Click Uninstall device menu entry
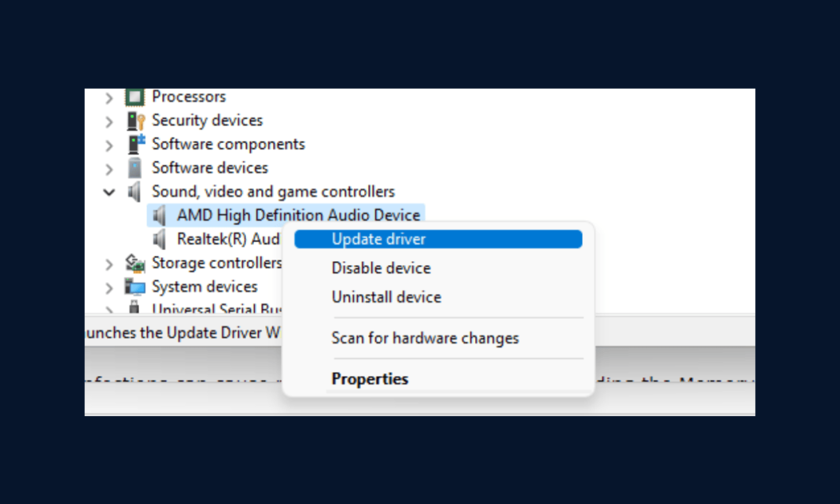Image resolution: width=840 pixels, height=504 pixels. coord(385,297)
